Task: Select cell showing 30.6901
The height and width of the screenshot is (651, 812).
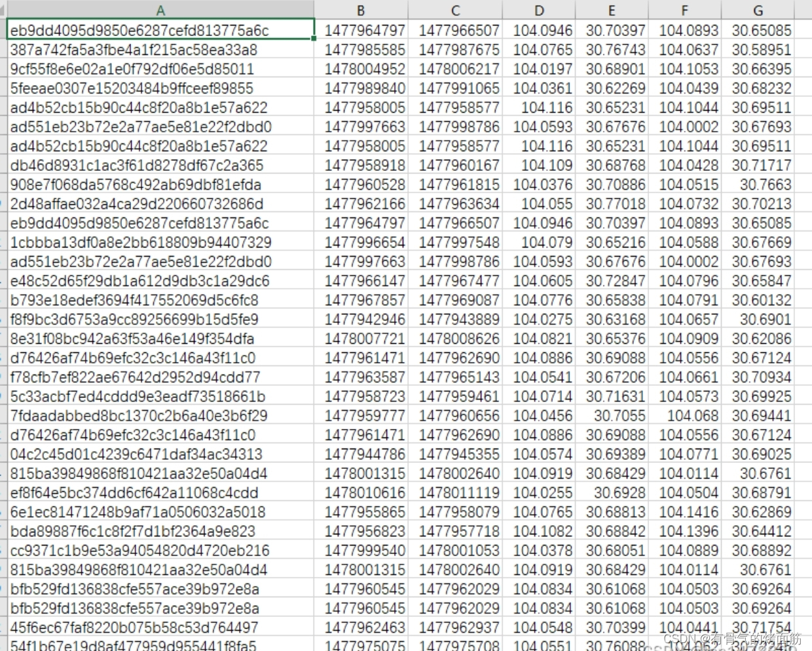Action: (x=758, y=320)
